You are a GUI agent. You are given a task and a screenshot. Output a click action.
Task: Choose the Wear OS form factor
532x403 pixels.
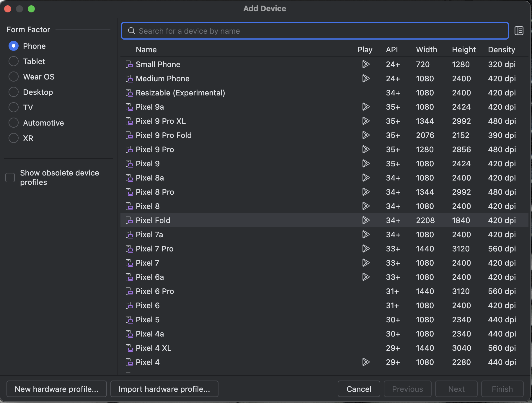(14, 77)
